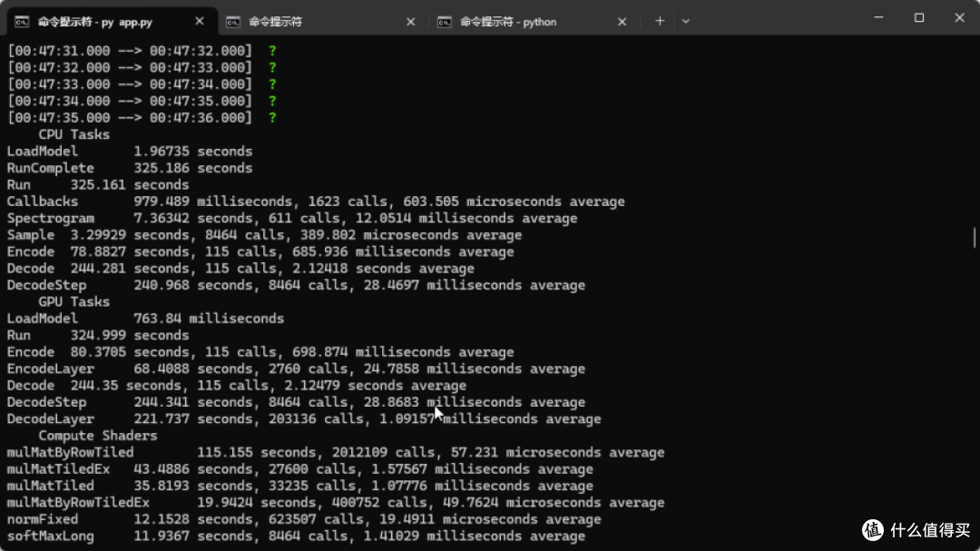Click the 'Callbacks 979.489 milliseconds' line
Screen dimensions: 980x551
316,202
